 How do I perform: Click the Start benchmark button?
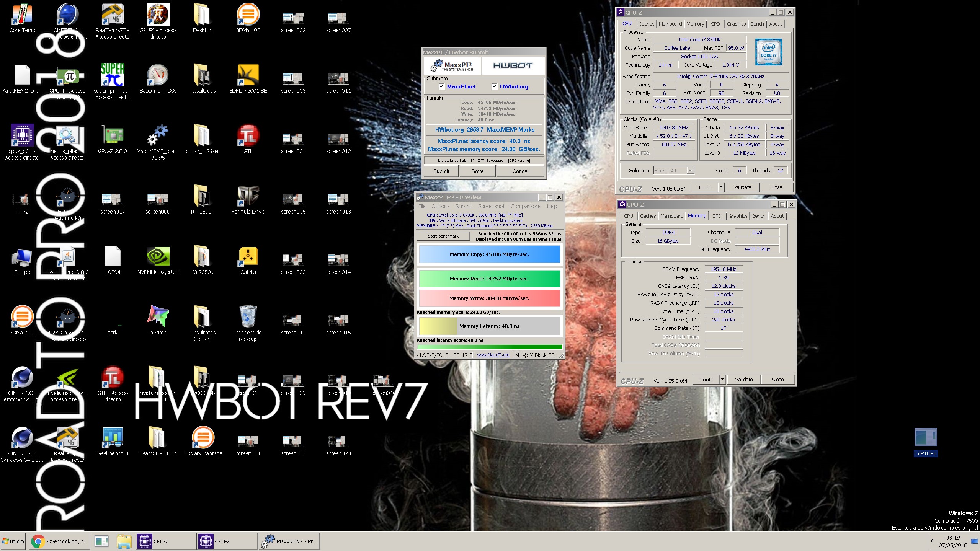(x=443, y=236)
